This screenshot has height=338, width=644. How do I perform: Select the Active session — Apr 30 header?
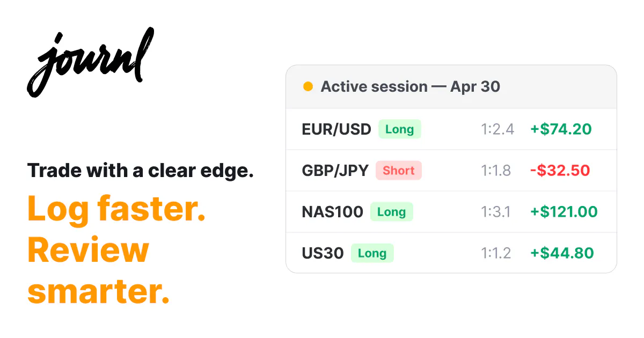451,87
